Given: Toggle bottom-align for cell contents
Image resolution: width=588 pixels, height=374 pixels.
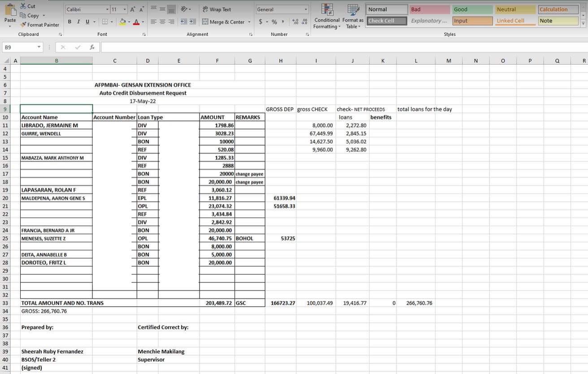Looking at the screenshot, I should point(171,9).
